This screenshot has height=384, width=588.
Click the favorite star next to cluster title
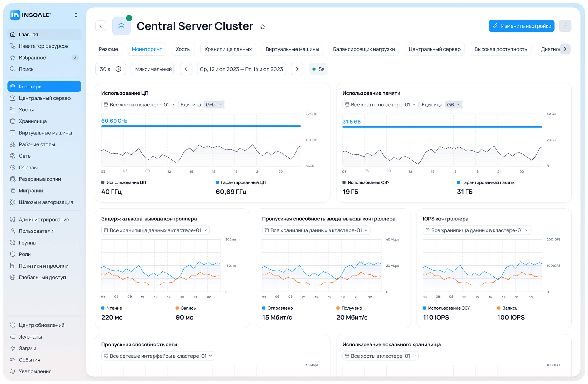pyautogui.click(x=263, y=27)
